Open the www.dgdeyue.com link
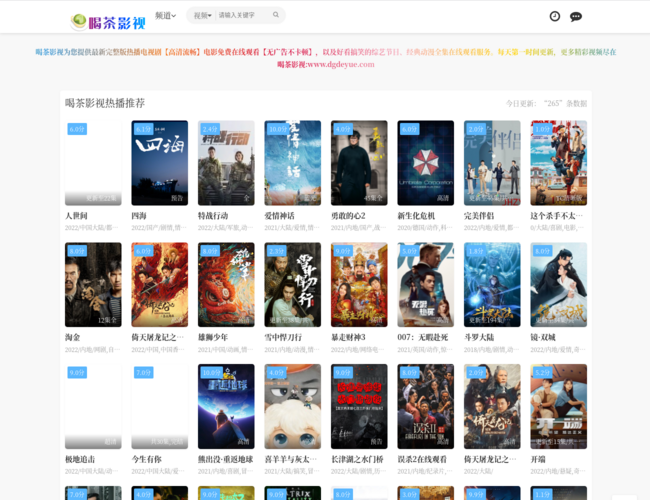The image size is (650, 500). [341, 64]
